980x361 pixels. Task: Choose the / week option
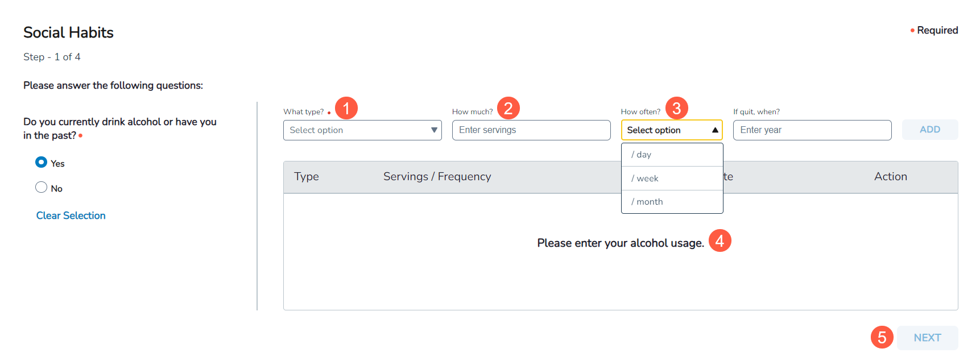point(672,179)
